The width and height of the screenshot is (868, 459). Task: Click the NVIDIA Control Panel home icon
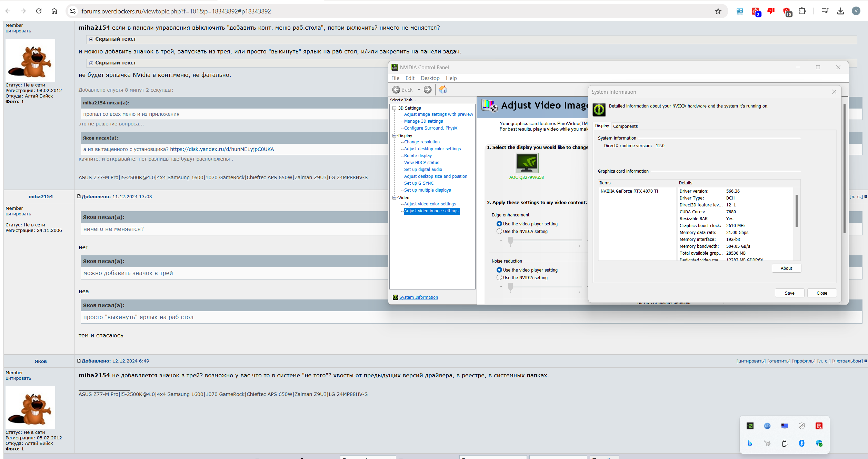coord(443,90)
